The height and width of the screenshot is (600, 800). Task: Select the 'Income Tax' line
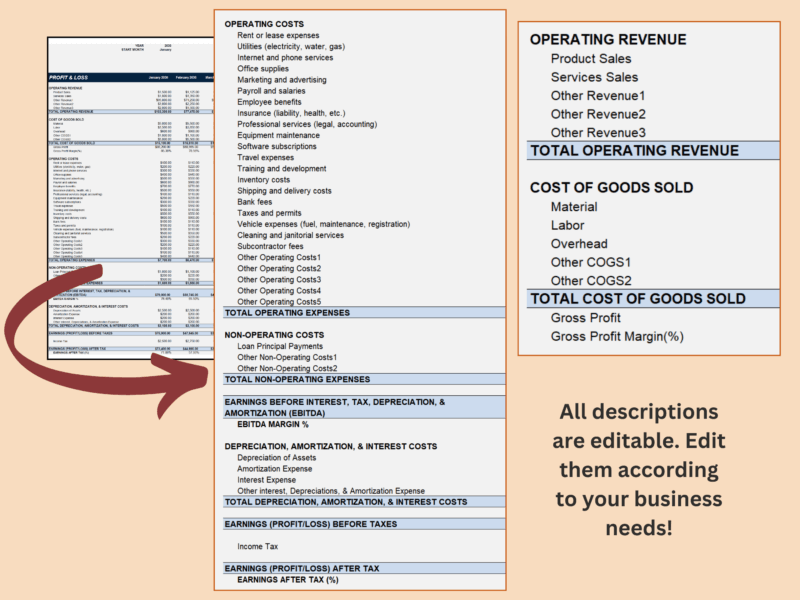pyautogui.click(x=257, y=546)
